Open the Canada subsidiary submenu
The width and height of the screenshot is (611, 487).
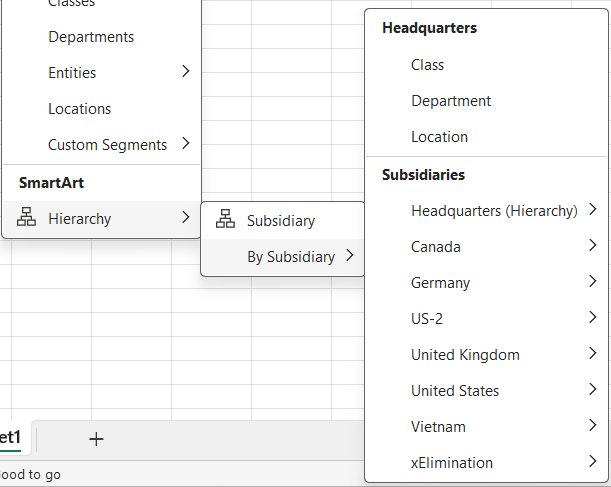tap(436, 247)
